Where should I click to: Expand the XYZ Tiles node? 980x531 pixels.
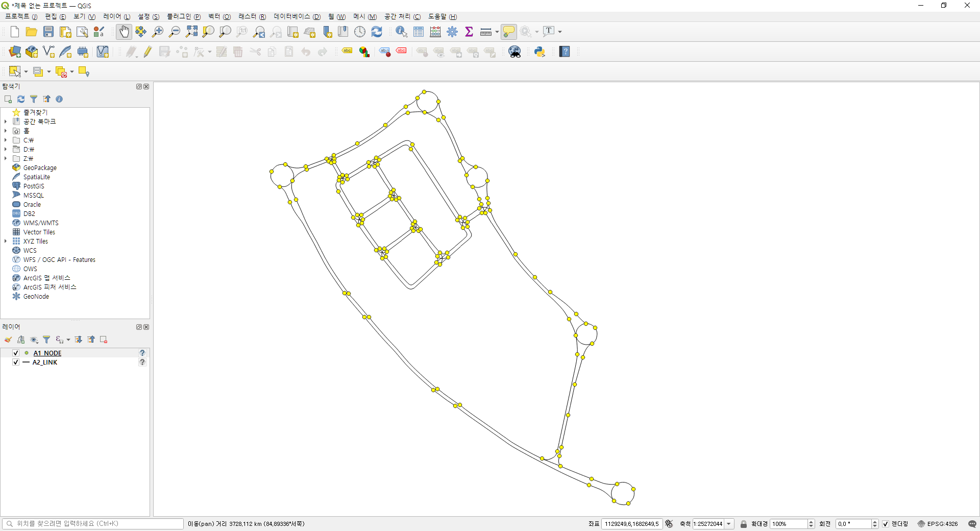(6, 241)
